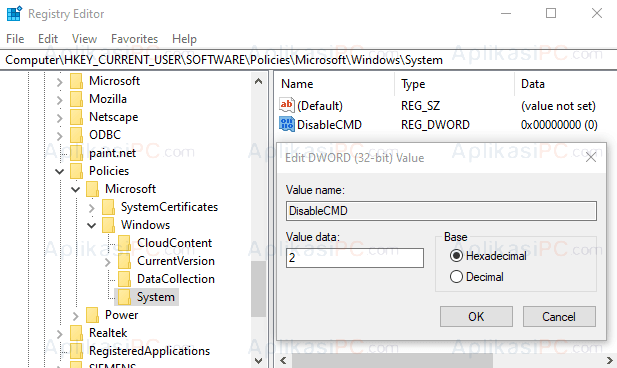Viewport: 617px width, 368px height.
Task: Click the Microsoft folder icon under SOFTWARE
Action: 76,81
